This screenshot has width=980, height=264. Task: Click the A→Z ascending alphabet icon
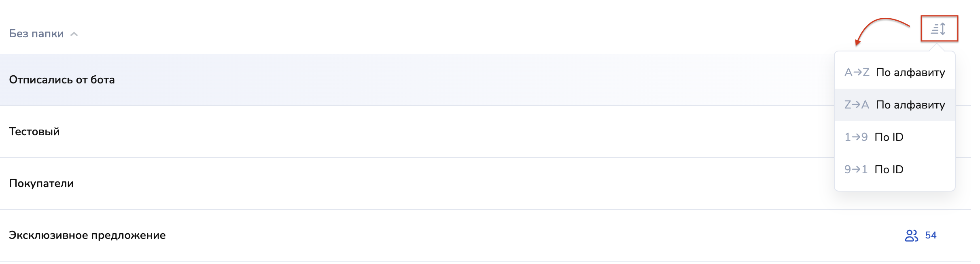click(x=857, y=72)
